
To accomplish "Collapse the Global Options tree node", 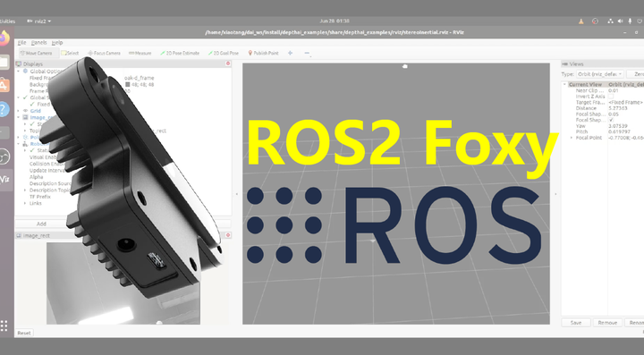I will point(19,71).
